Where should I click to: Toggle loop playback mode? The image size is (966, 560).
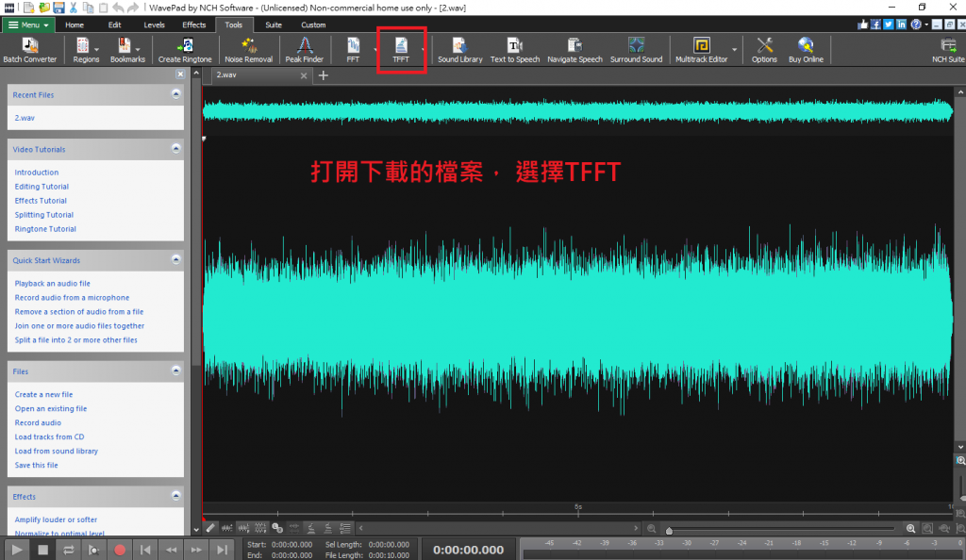point(68,550)
